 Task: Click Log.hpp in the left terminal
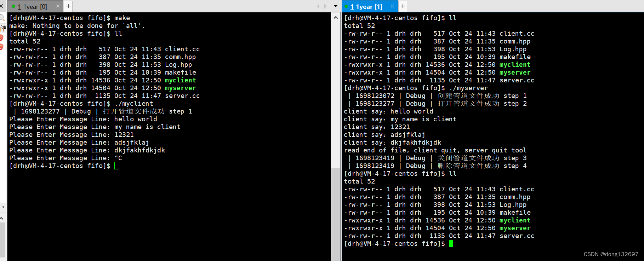coord(178,65)
